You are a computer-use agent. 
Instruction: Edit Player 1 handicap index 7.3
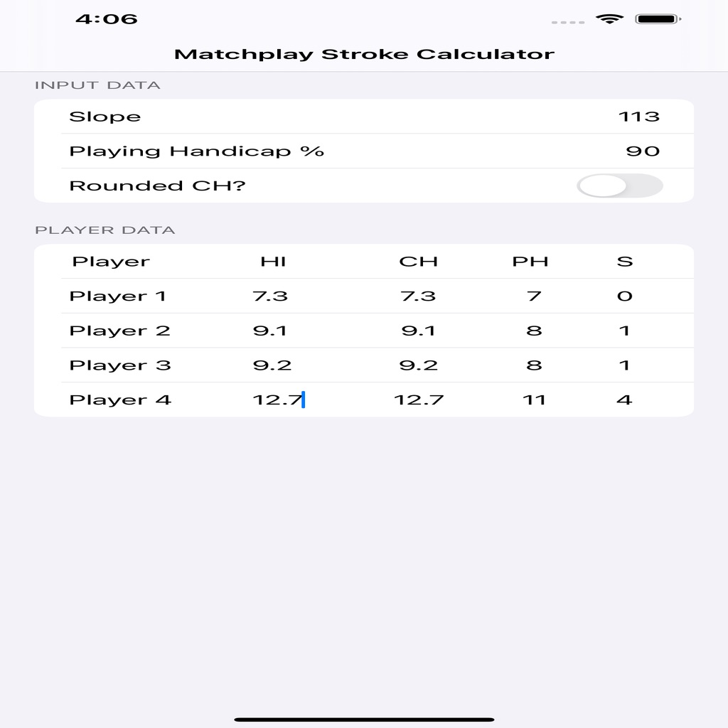(270, 296)
